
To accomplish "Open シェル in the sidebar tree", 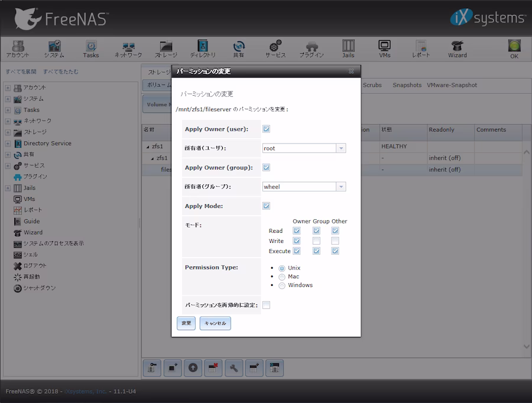I will click(31, 255).
